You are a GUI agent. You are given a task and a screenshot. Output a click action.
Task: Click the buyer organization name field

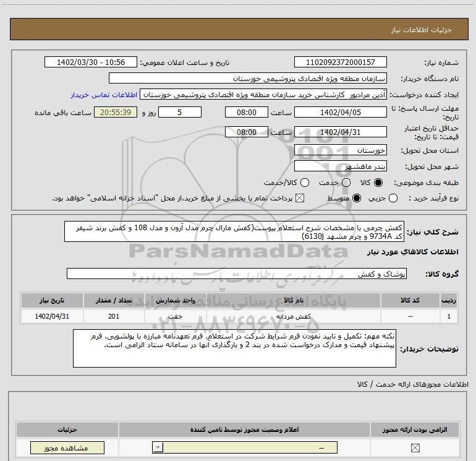[248, 79]
